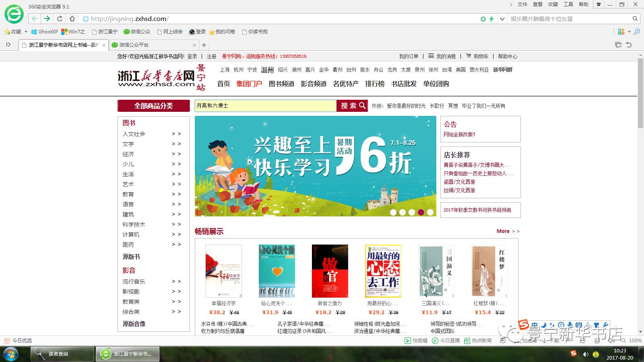Expand the 少儿 category arrows
644x362 pixels.
(x=176, y=164)
